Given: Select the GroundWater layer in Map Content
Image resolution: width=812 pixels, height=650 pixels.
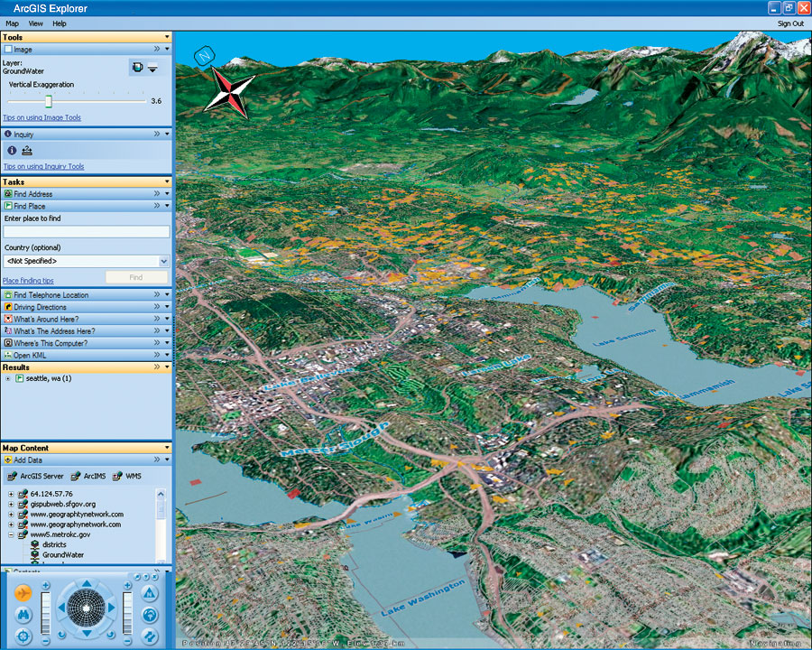Looking at the screenshot, I should pyautogui.click(x=63, y=554).
